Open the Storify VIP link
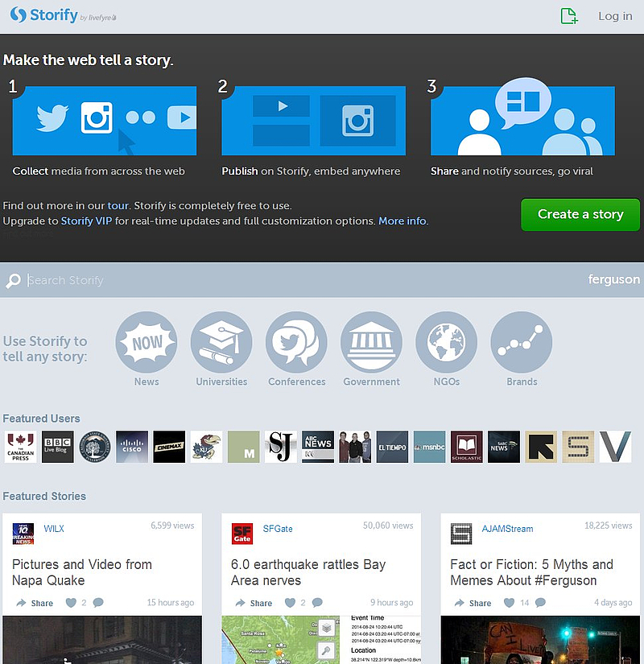644x664 pixels. tap(87, 221)
